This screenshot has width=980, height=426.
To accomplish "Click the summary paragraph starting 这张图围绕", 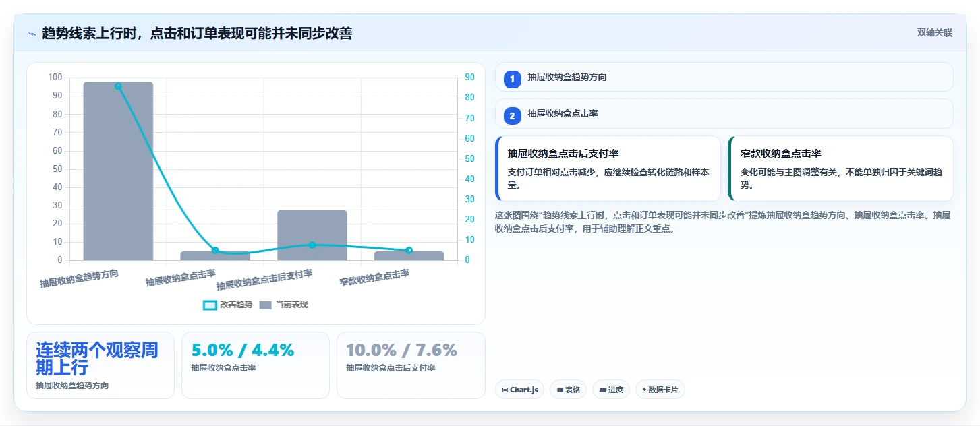I will pos(723,222).
